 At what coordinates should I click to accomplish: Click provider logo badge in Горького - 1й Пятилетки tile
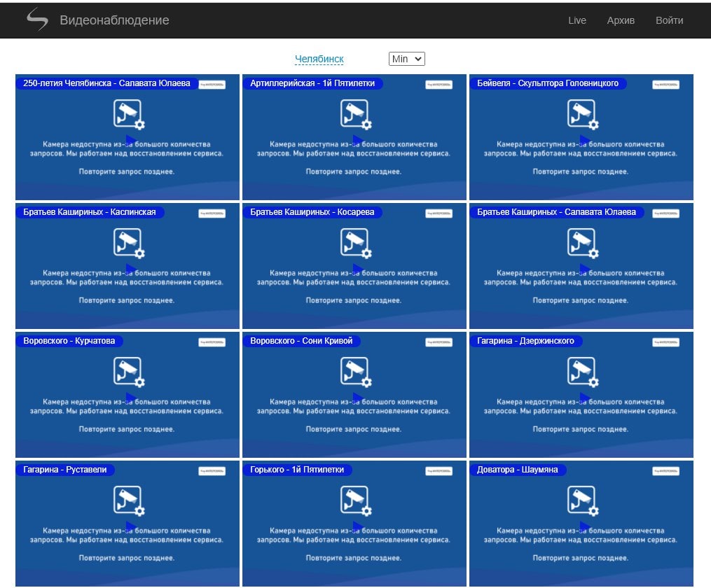tap(439, 470)
